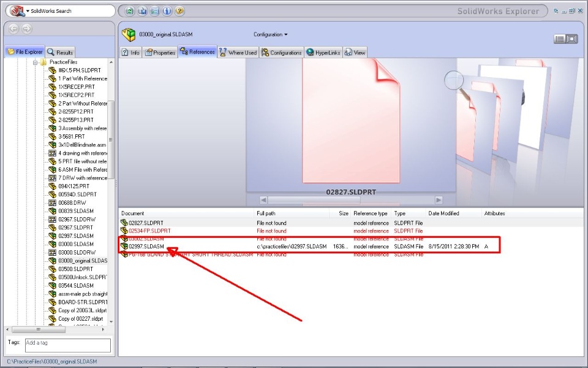Click the 00688.DRW drawing icon
588x368 pixels.
(x=52, y=203)
